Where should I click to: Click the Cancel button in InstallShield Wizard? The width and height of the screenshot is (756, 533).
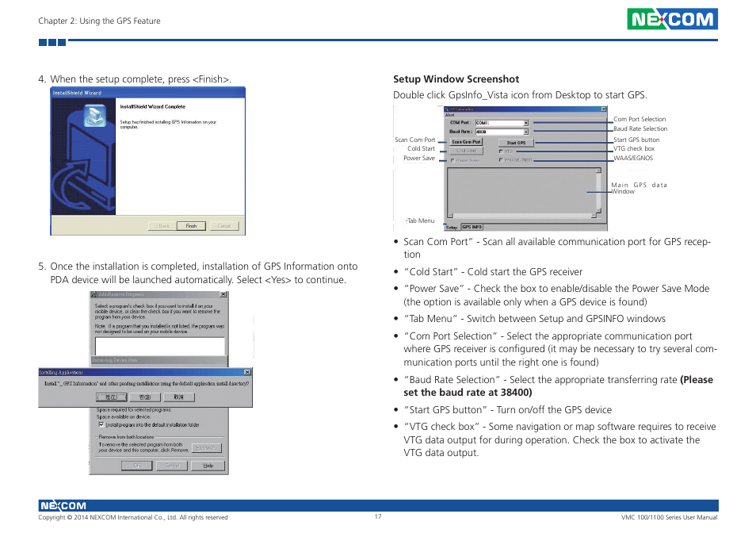pos(224,226)
